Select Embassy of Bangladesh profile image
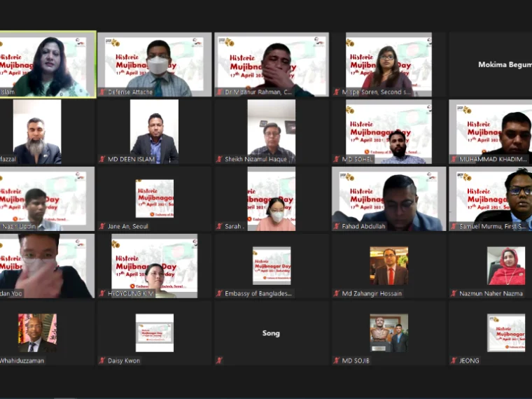The image size is (532, 399). tap(272, 266)
